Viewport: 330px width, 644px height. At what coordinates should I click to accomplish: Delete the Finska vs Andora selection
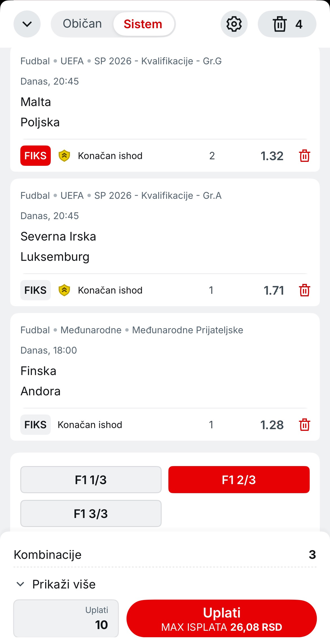[304, 425]
